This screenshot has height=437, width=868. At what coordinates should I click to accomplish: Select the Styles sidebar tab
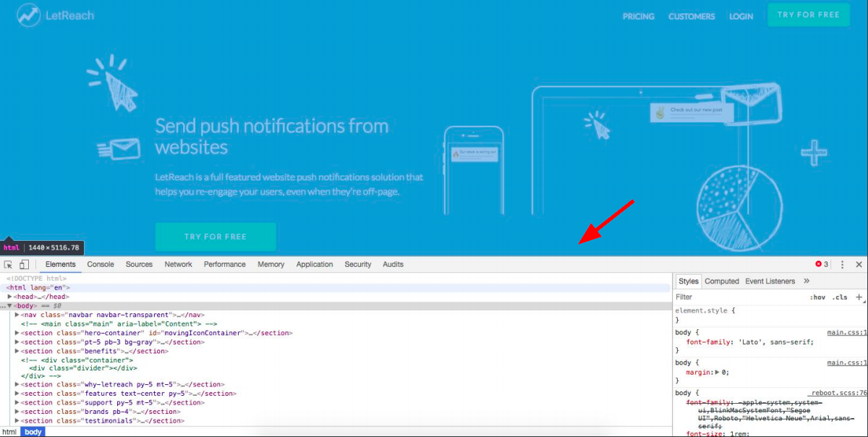pos(689,281)
